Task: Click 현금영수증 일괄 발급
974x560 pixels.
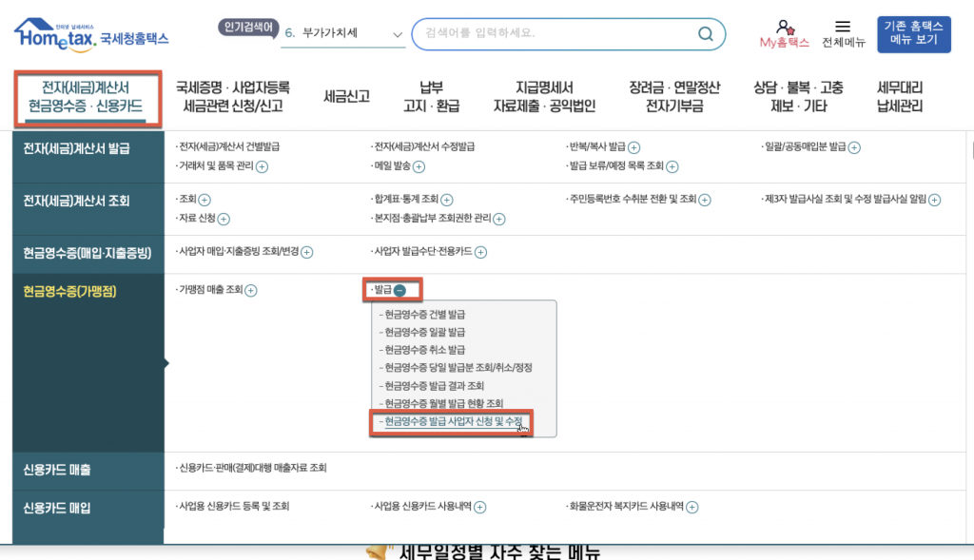Action: 425,332
